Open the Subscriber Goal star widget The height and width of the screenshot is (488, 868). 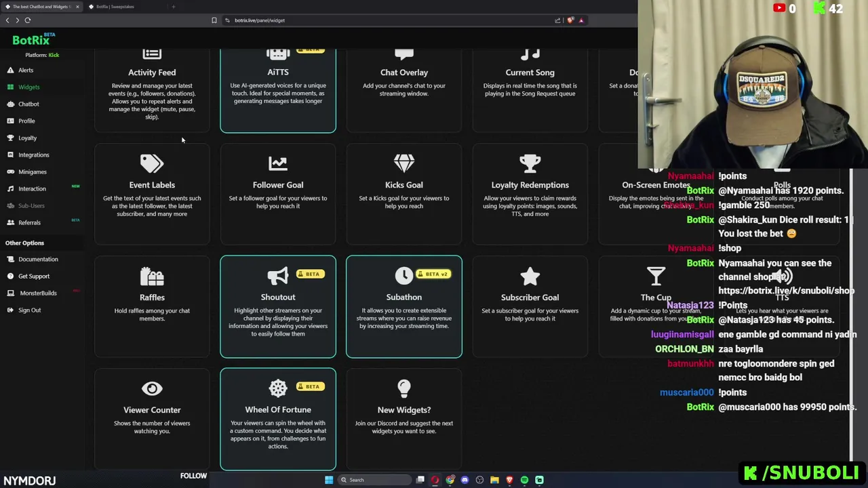(x=530, y=306)
